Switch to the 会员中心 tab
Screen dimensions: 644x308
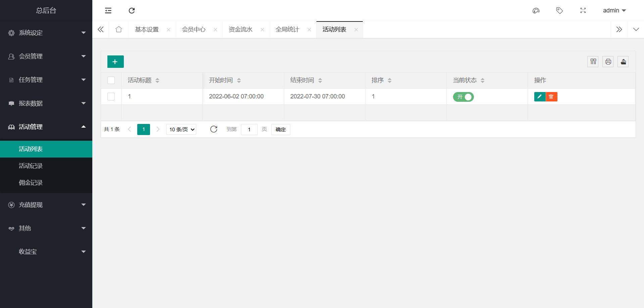tap(194, 30)
